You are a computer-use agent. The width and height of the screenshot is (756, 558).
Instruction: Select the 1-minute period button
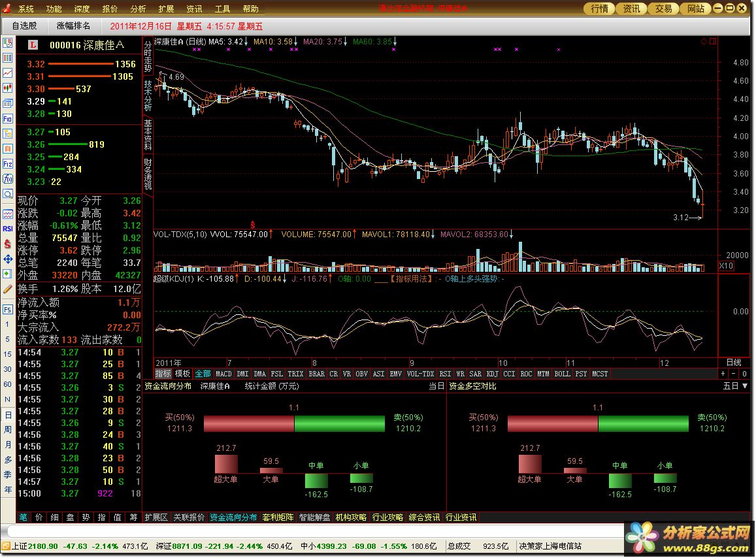pos(7,324)
